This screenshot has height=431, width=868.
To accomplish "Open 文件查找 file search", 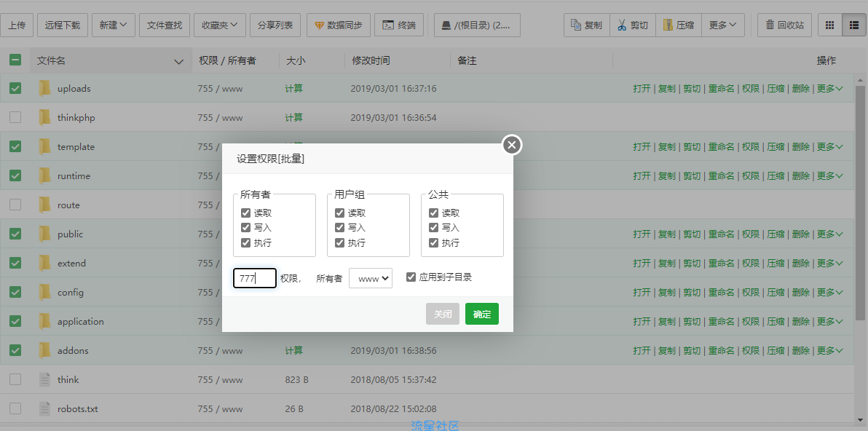I will [165, 25].
